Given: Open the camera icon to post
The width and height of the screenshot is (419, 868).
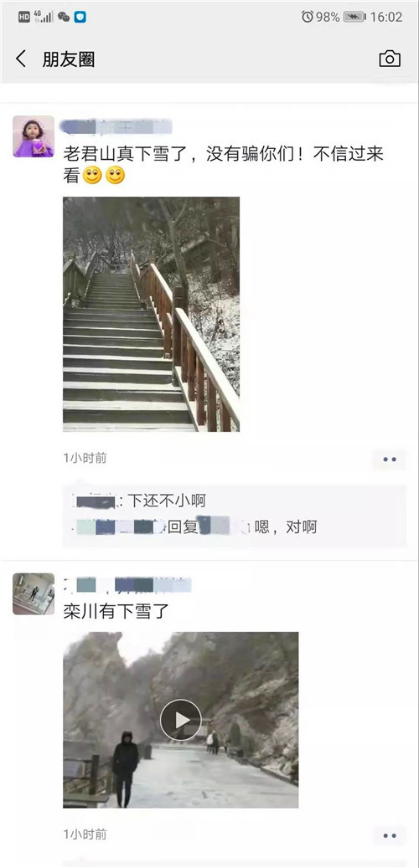Looking at the screenshot, I should click(390, 59).
